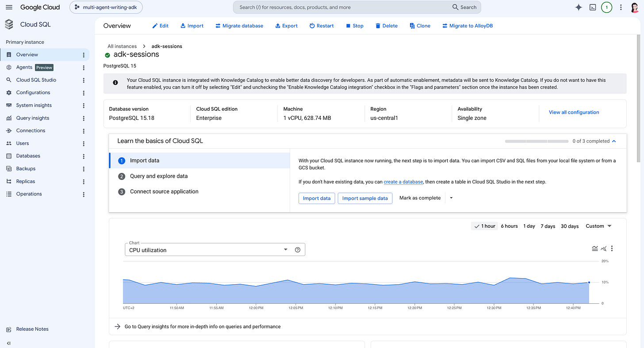Screen dimensions: 644x348
Task: Collapse the left sidebar panel
Action: coord(8,343)
